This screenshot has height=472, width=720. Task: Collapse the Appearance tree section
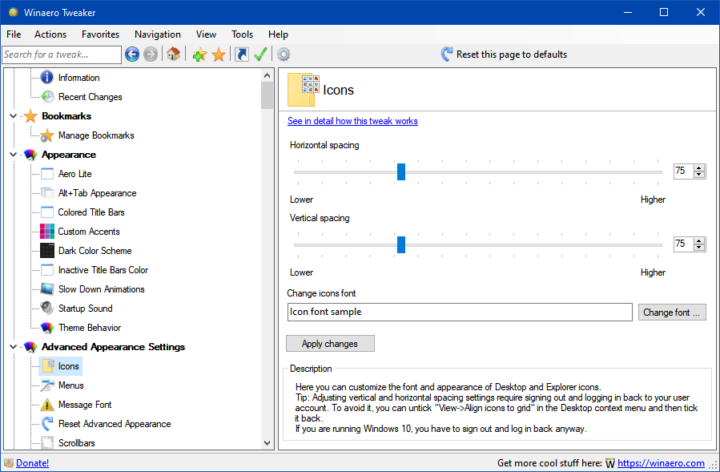click(x=13, y=154)
